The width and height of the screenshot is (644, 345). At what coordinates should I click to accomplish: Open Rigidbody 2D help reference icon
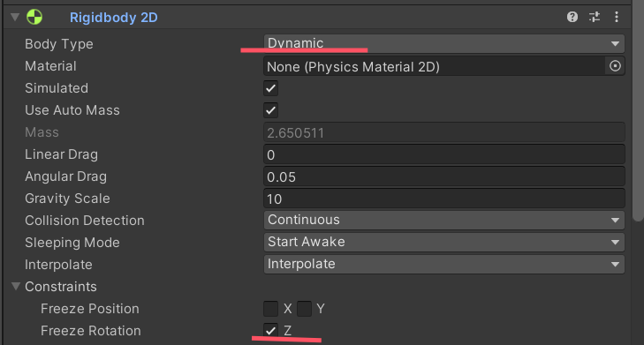572,17
